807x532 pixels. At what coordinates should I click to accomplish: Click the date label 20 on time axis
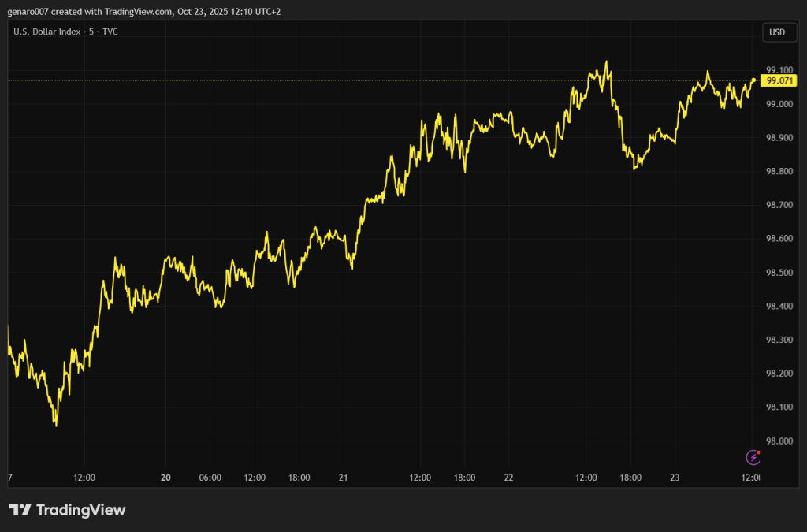pyautogui.click(x=166, y=478)
